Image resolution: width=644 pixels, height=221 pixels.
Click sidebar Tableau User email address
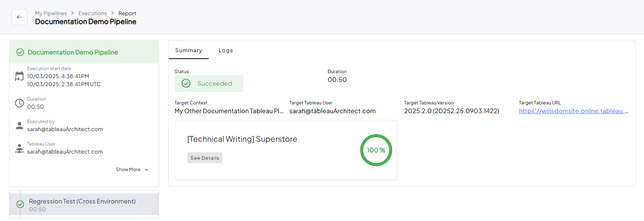(65, 152)
